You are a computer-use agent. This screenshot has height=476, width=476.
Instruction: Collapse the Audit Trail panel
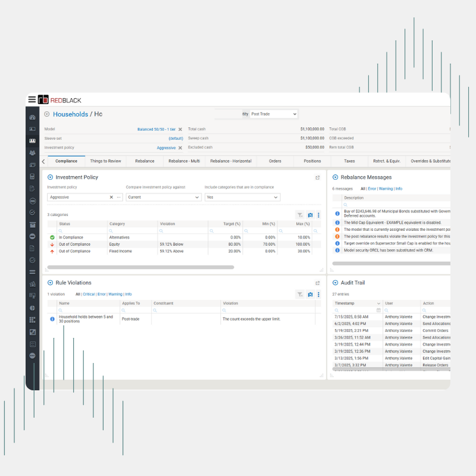point(335,283)
